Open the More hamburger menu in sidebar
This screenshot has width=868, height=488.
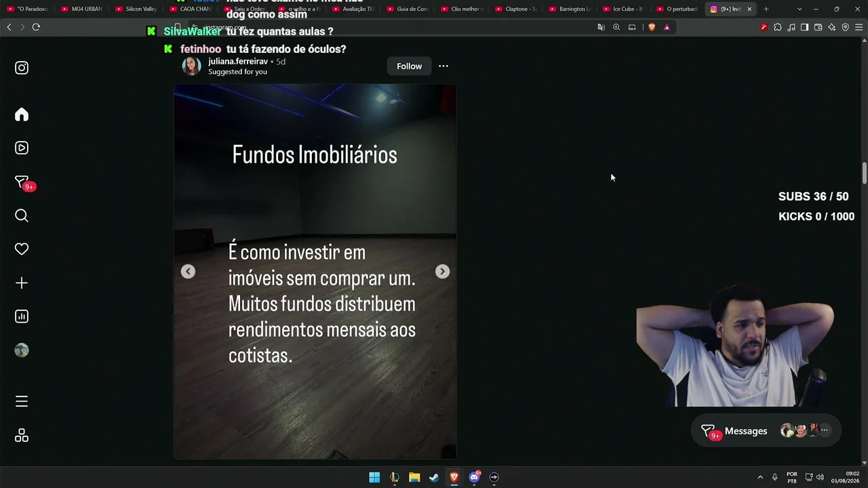22,402
